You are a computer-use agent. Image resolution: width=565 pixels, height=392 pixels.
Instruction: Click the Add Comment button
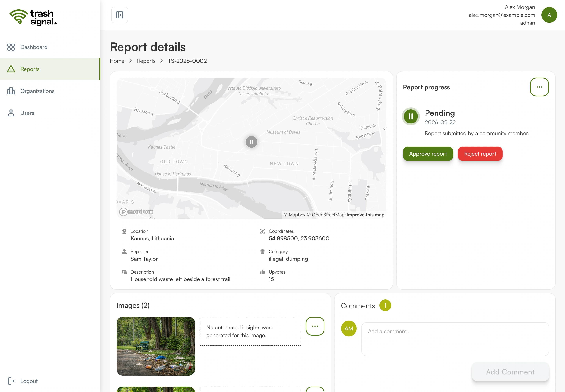click(510, 372)
